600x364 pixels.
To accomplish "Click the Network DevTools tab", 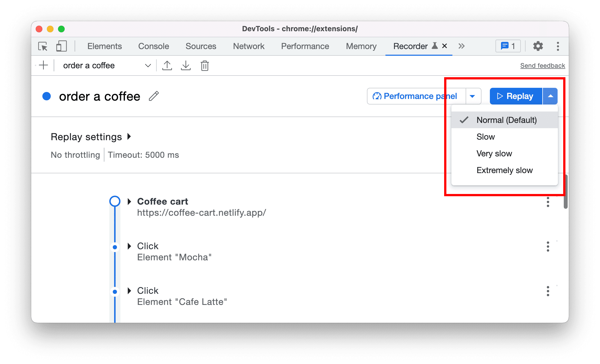I will click(x=248, y=46).
